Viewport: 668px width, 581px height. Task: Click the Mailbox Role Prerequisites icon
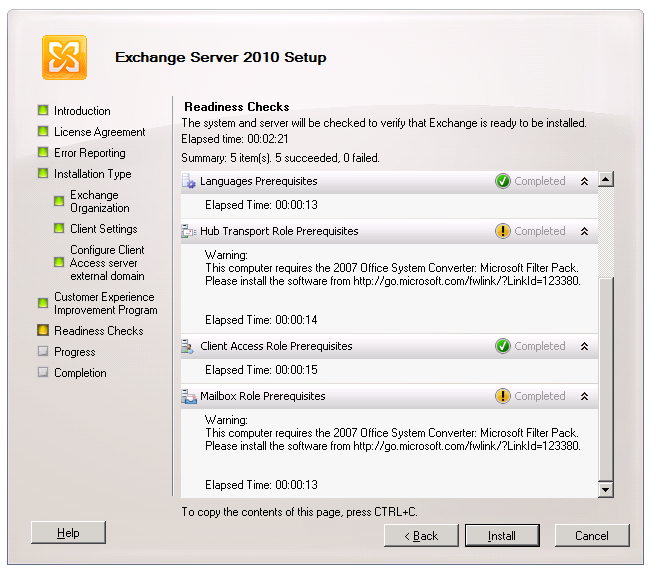[189, 396]
